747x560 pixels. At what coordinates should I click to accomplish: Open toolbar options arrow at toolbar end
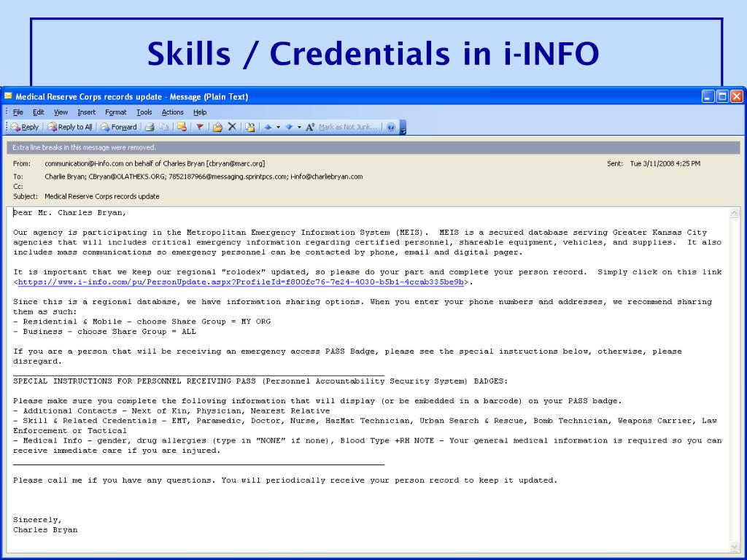(x=403, y=128)
